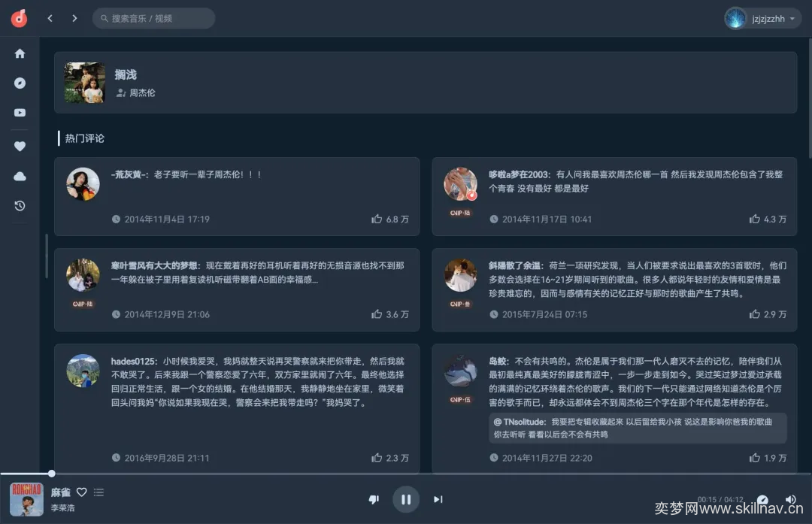Screen dimensions: 812x524
Task: Open 斜阳散了余温 user avatar
Action: 460,275
